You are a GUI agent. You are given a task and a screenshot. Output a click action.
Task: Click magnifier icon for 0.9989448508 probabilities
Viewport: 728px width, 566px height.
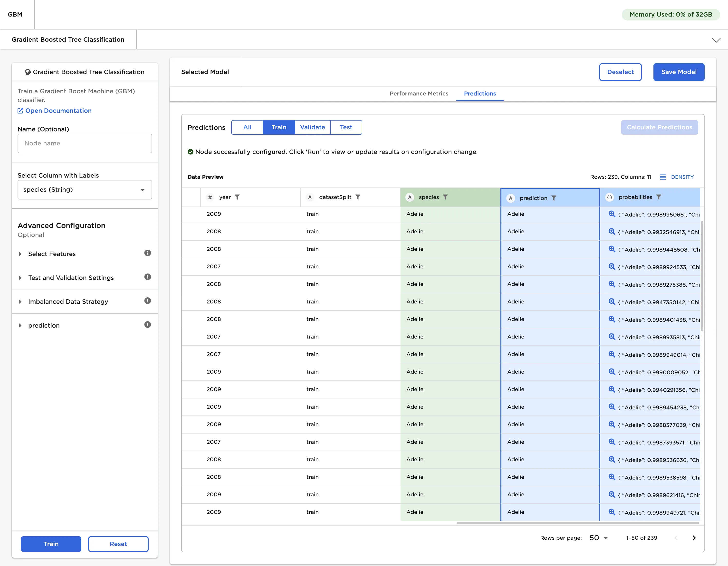[612, 249]
